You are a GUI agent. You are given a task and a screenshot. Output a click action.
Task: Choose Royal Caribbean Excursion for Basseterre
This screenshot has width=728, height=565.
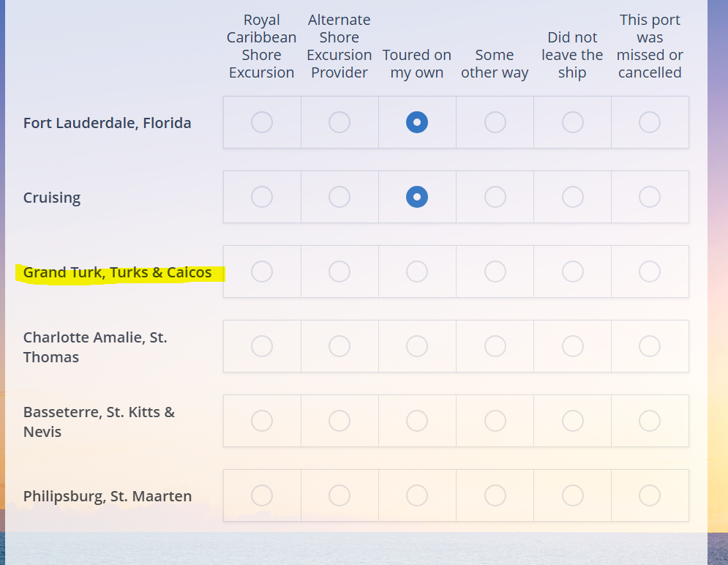click(x=262, y=421)
